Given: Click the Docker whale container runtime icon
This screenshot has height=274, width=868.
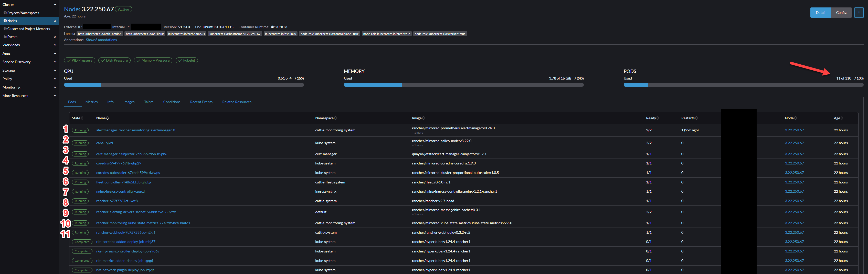Looking at the screenshot, I should tap(273, 27).
